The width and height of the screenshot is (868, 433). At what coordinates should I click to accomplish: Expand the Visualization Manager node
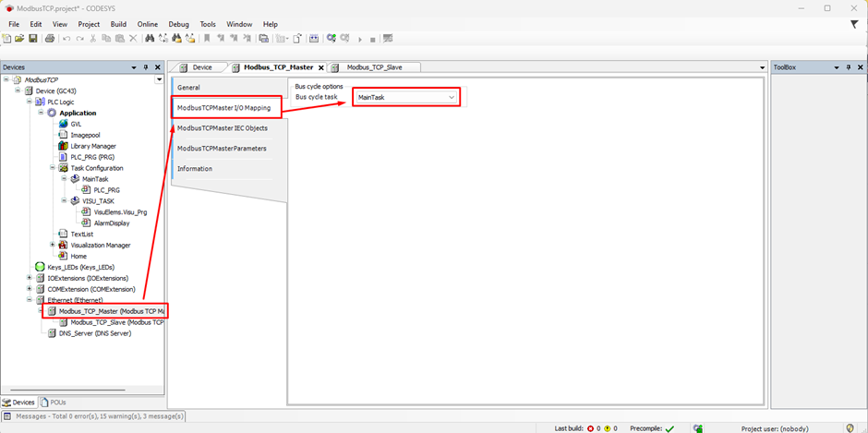53,245
